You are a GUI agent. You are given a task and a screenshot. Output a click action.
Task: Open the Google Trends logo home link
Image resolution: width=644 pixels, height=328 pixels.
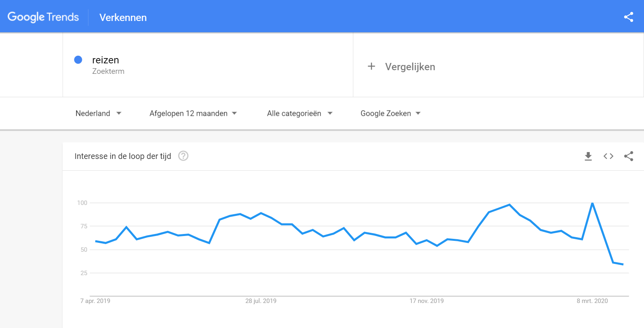tap(43, 17)
